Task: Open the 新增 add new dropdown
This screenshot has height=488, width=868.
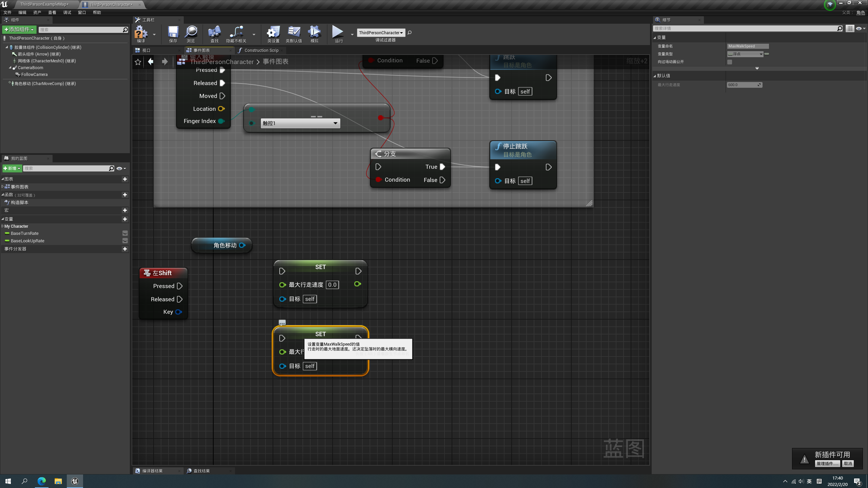Action: click(x=12, y=168)
